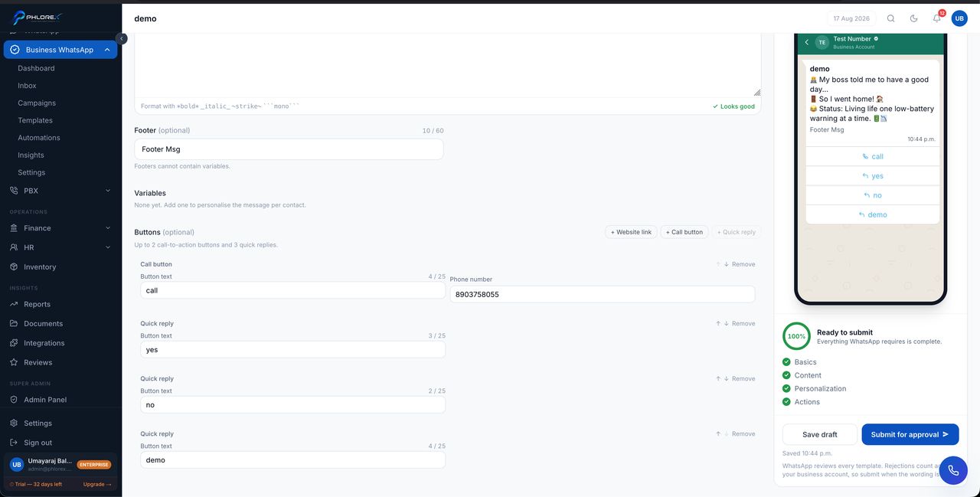Click the demo reply in phone preview
Image resolution: width=980 pixels, height=497 pixels.
(x=873, y=214)
